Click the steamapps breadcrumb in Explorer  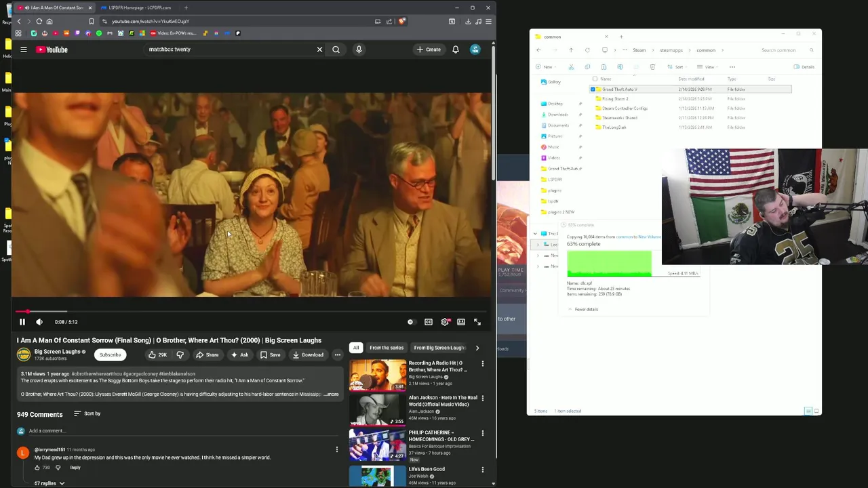coord(671,50)
